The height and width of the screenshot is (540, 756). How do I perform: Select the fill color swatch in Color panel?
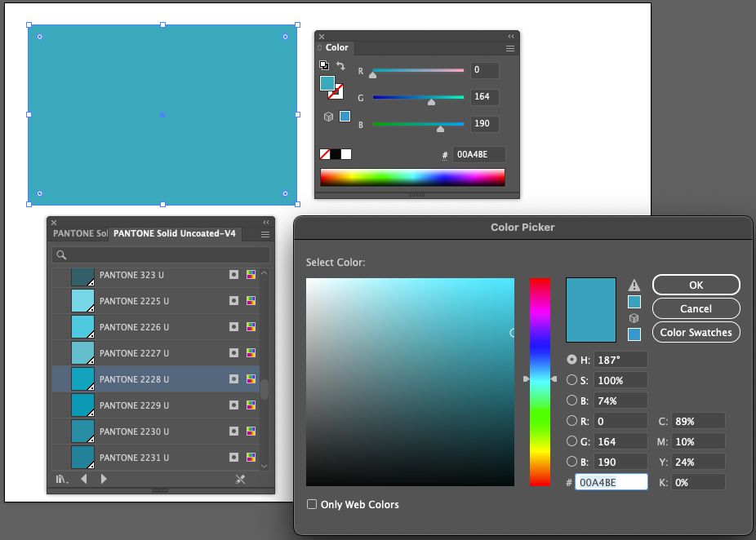click(x=327, y=83)
